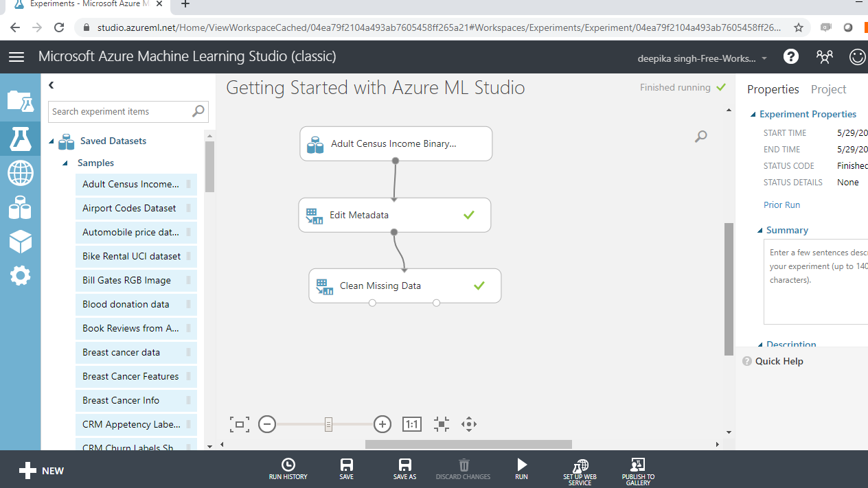This screenshot has width=868, height=488.
Task: Collapse the Samples tree node
Action: coord(65,163)
